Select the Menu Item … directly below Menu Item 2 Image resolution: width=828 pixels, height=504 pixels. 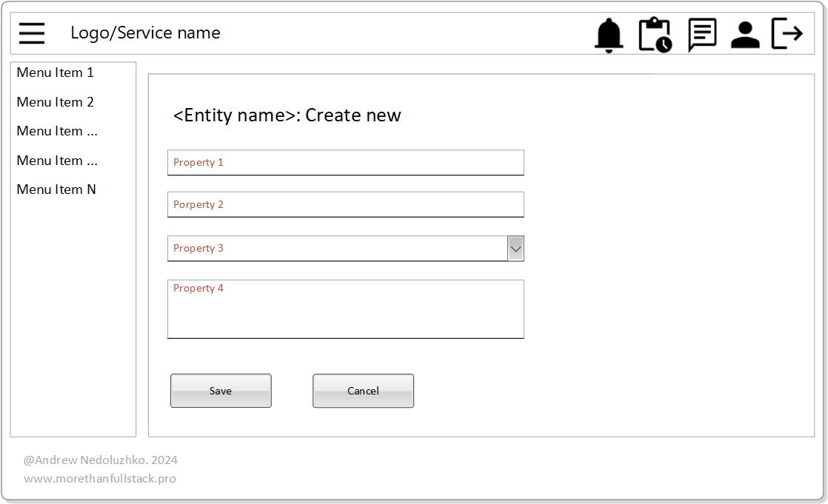(57, 131)
